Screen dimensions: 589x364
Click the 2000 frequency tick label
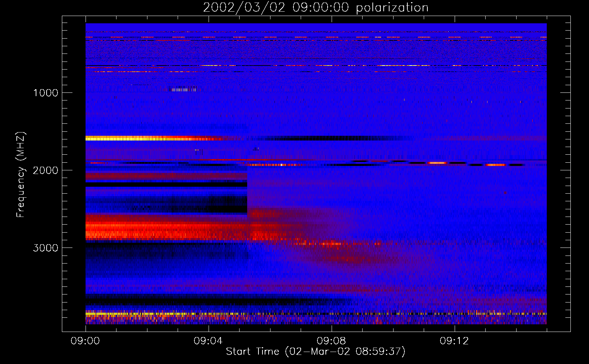coord(46,170)
